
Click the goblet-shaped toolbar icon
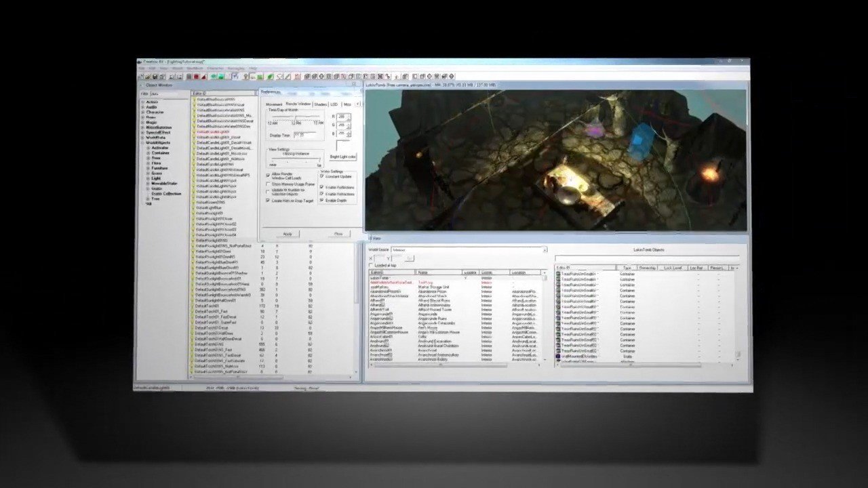[279, 77]
